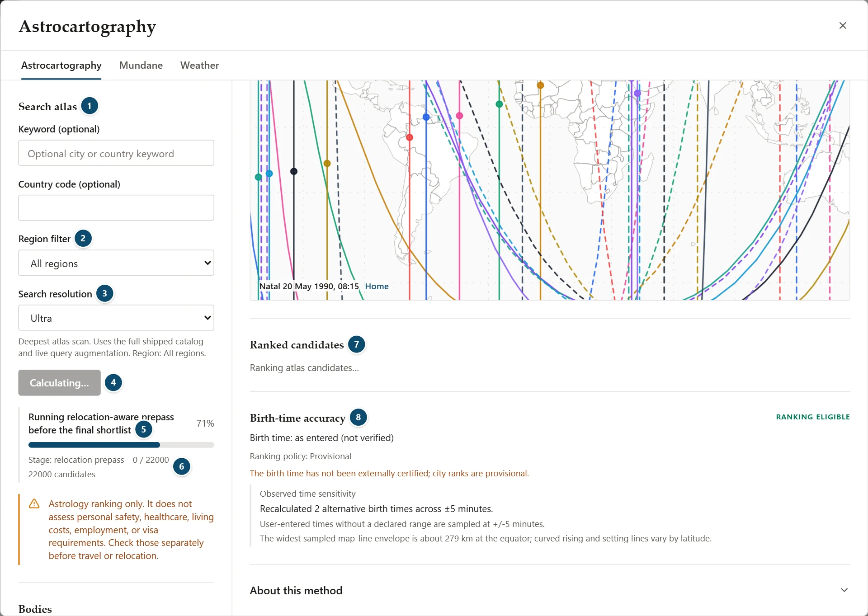The width and height of the screenshot is (868, 616).
Task: Open the Weather tab
Action: click(x=199, y=65)
